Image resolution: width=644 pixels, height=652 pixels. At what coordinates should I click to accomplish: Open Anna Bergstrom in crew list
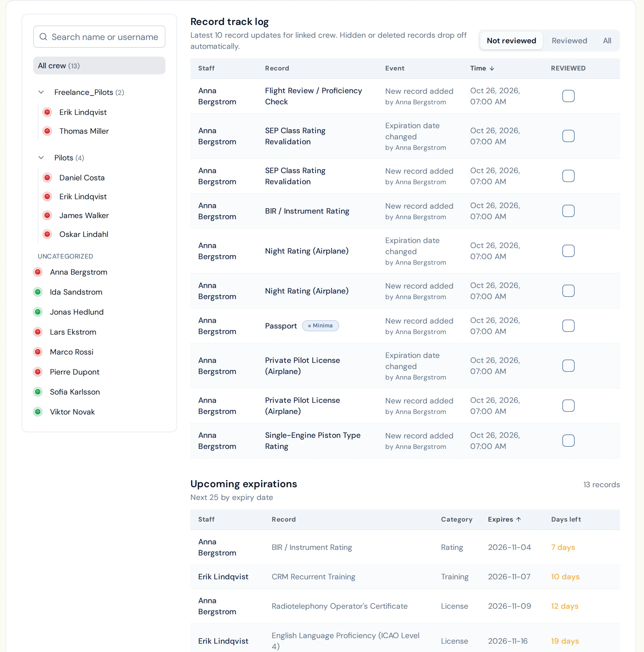tap(78, 272)
